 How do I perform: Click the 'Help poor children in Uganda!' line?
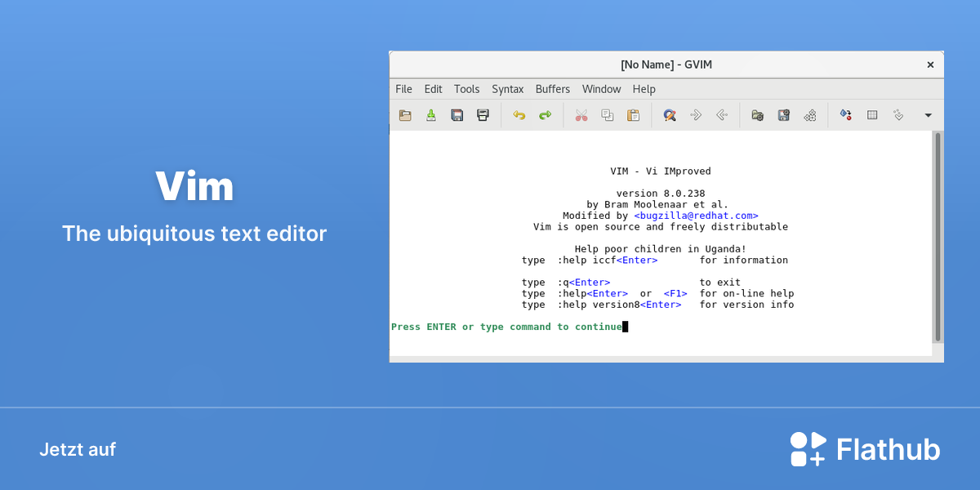coord(661,249)
